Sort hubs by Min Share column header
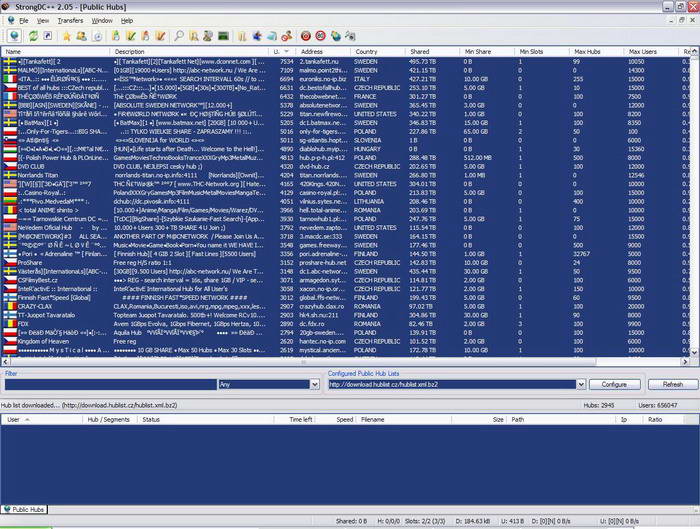Screen dimensions: 700x529 (x=487, y=52)
